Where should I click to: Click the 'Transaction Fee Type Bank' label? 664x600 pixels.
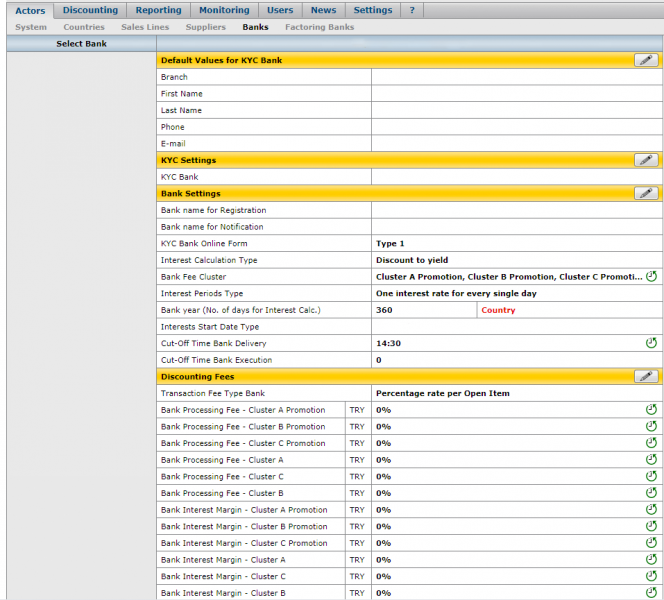tap(213, 393)
